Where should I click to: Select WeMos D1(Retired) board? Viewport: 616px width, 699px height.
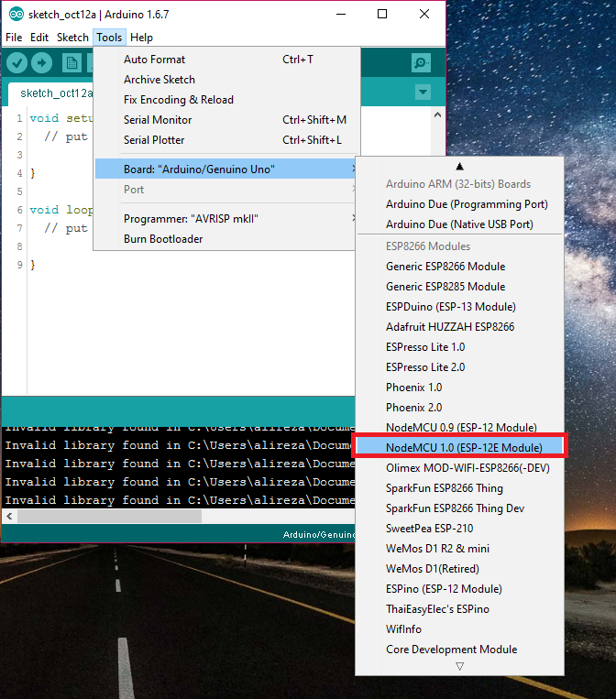[459, 568]
